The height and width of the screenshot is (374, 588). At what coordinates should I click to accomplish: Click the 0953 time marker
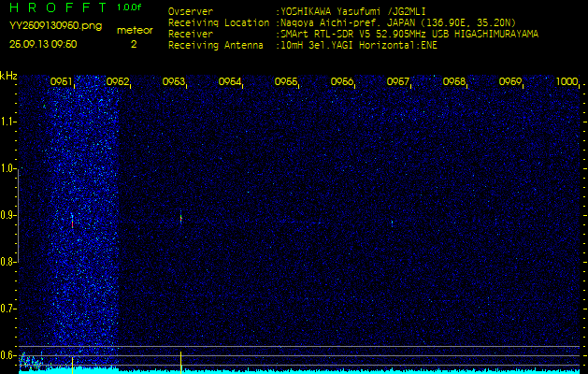(174, 81)
